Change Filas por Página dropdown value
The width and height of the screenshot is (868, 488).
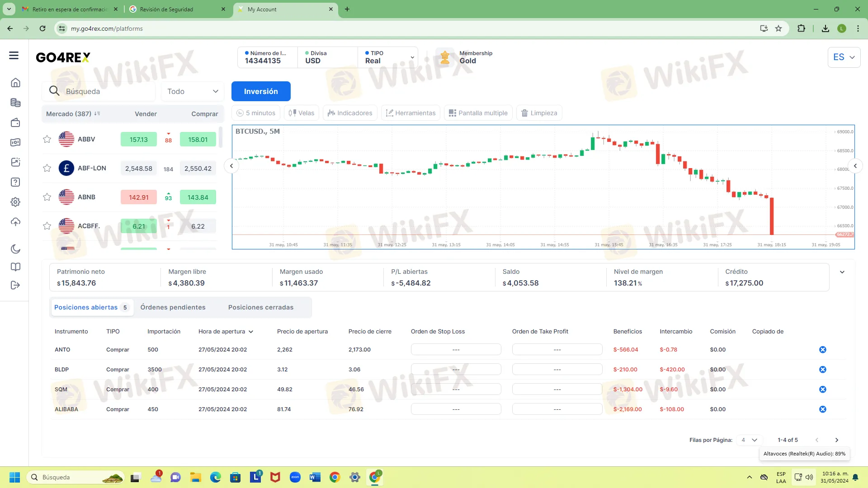tap(749, 440)
